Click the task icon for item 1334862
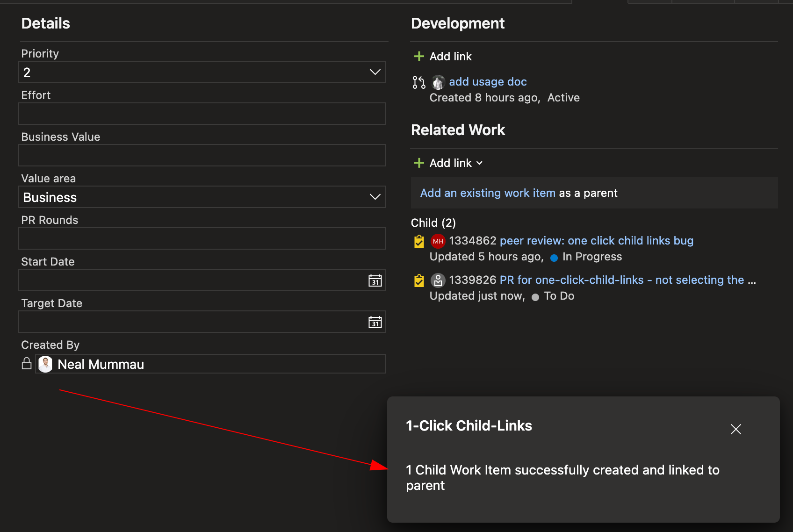 pyautogui.click(x=419, y=241)
